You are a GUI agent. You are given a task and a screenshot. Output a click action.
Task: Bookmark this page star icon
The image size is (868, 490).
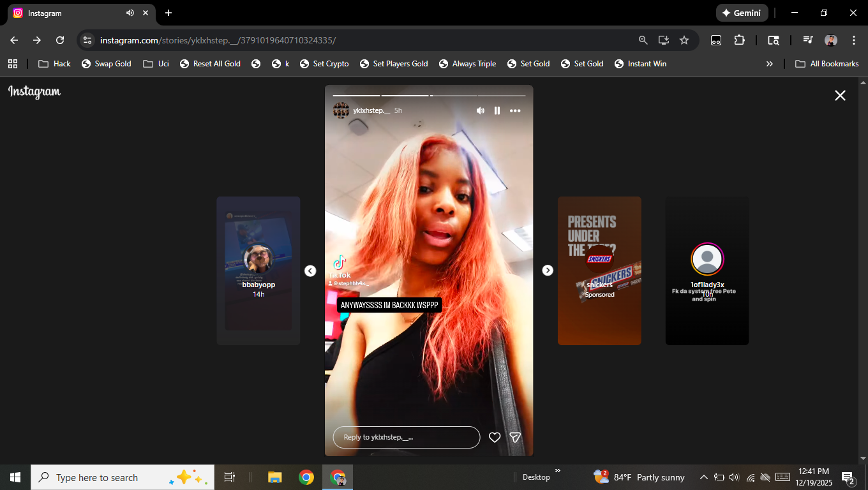click(684, 40)
